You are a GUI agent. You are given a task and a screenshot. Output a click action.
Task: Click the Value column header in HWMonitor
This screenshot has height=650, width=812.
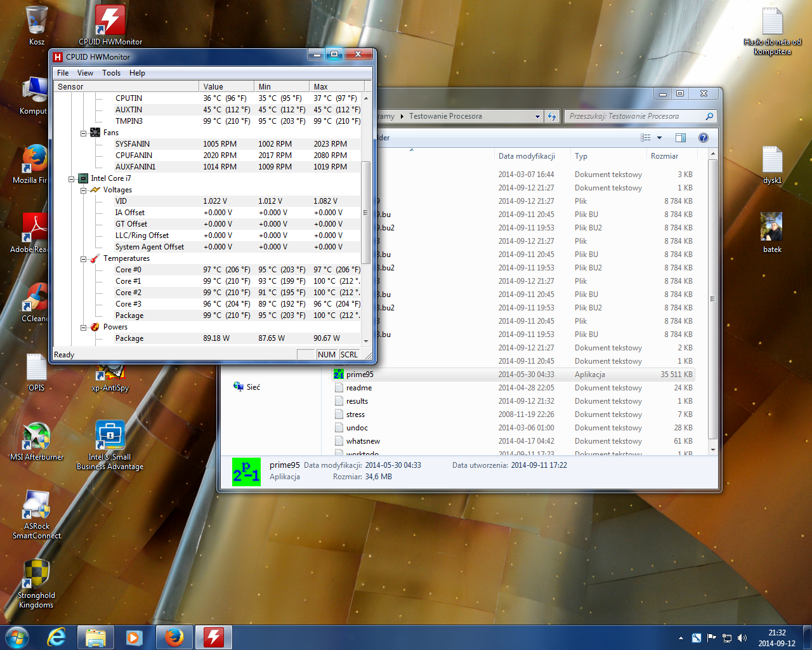tap(226, 86)
